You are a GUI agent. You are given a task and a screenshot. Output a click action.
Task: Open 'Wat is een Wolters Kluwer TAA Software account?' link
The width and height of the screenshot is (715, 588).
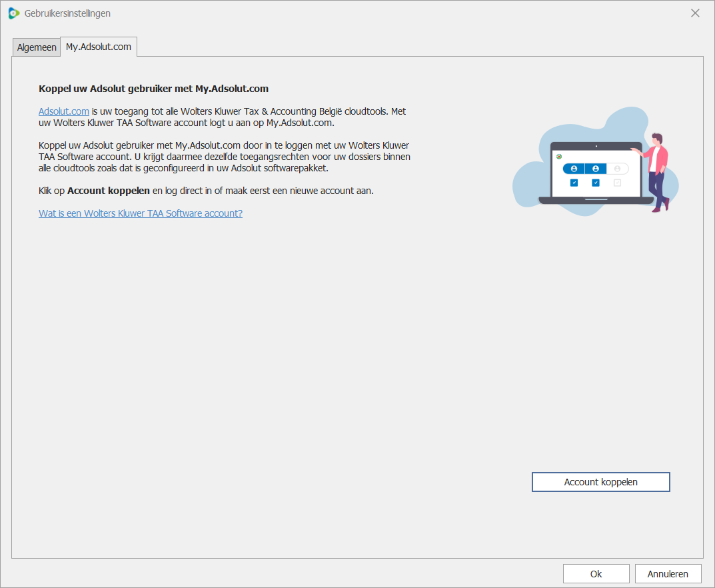(x=141, y=213)
